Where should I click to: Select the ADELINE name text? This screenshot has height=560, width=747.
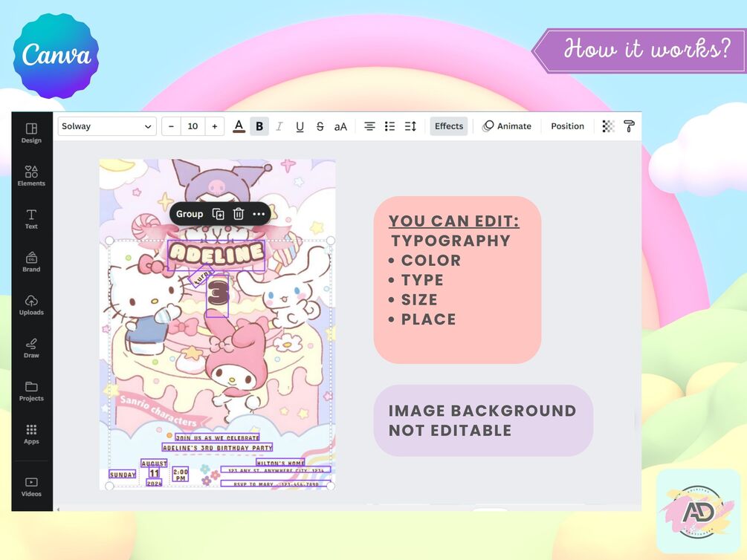pyautogui.click(x=216, y=255)
